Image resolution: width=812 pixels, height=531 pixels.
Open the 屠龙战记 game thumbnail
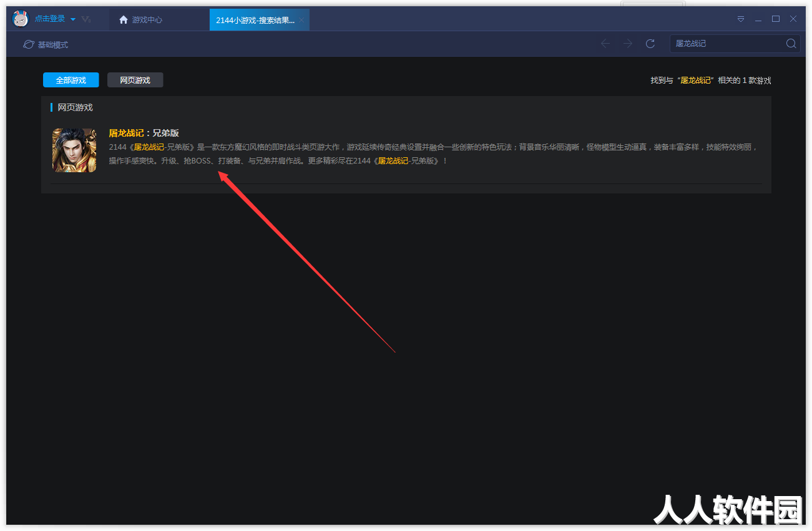74,150
